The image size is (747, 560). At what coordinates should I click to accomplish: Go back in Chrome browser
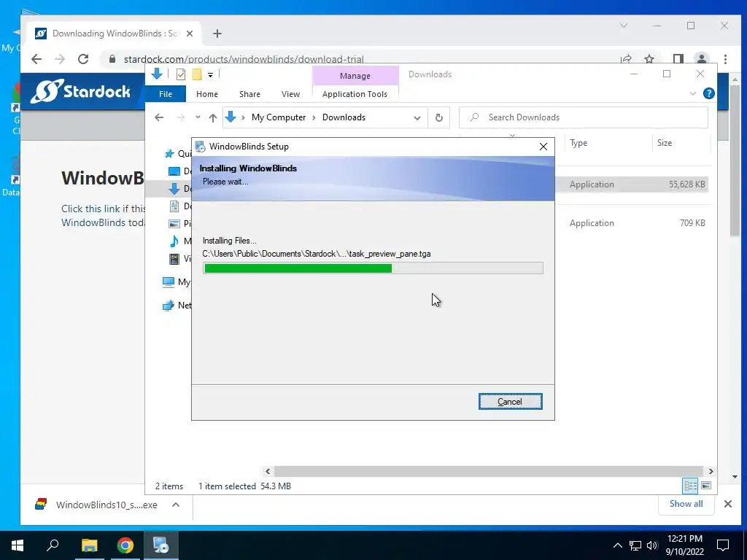pyautogui.click(x=36, y=59)
